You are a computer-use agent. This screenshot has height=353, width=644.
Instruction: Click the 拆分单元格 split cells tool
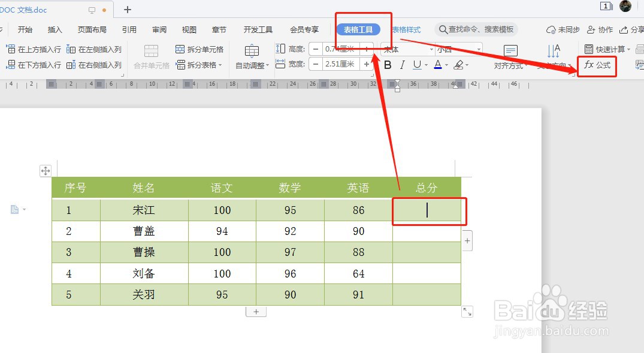(x=199, y=49)
